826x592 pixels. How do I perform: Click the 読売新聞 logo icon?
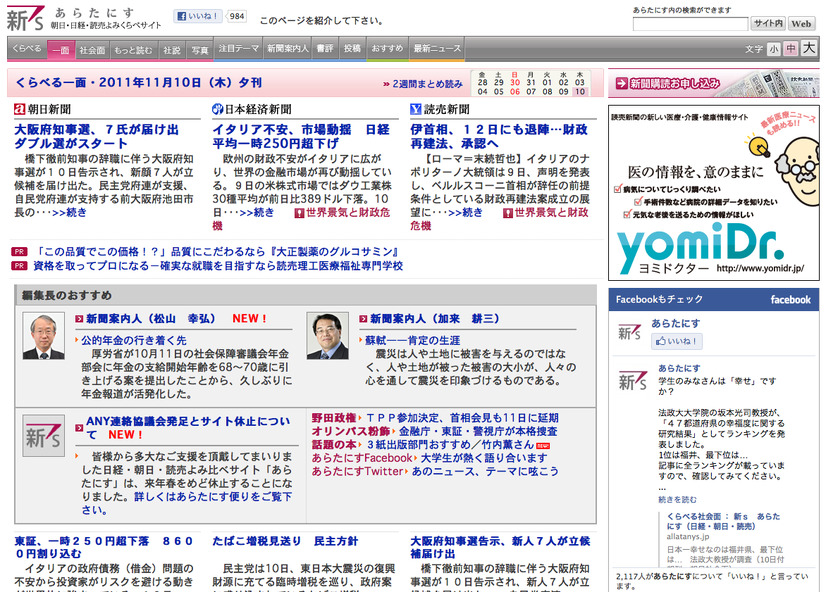point(416,109)
